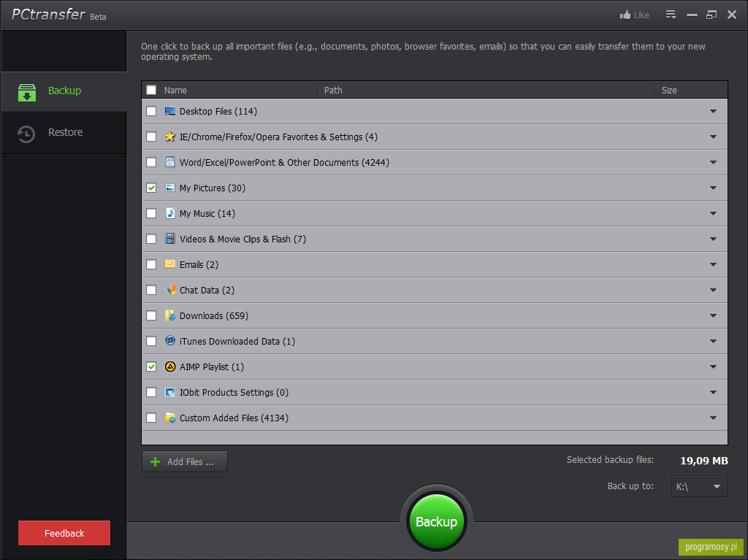Image resolution: width=748 pixels, height=560 pixels.
Task: Expand the Word/Excel/PowerPoint Documents row
Action: tap(713, 162)
